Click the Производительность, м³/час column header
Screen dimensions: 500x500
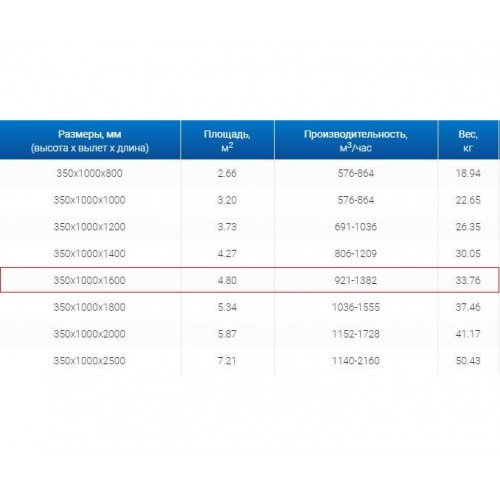point(356,140)
